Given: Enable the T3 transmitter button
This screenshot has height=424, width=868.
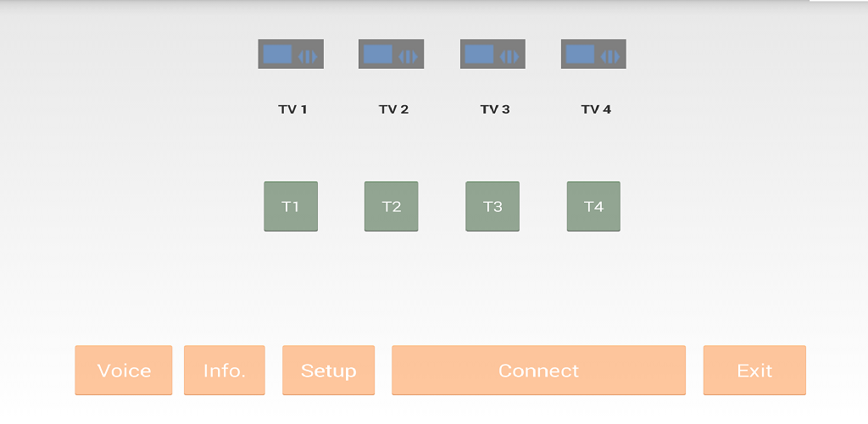Looking at the screenshot, I should [492, 206].
